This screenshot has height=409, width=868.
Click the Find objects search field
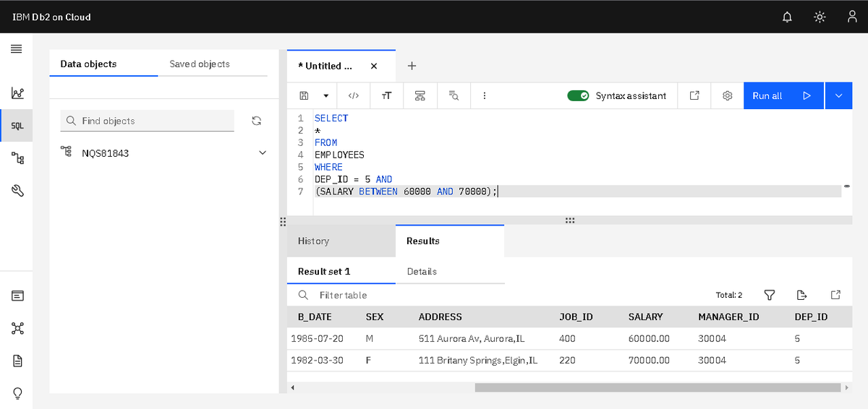coord(148,121)
